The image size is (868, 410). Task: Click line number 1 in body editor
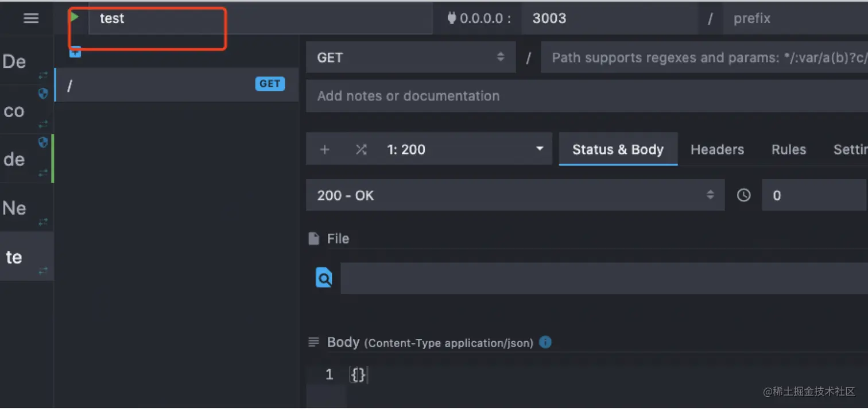[x=329, y=375]
